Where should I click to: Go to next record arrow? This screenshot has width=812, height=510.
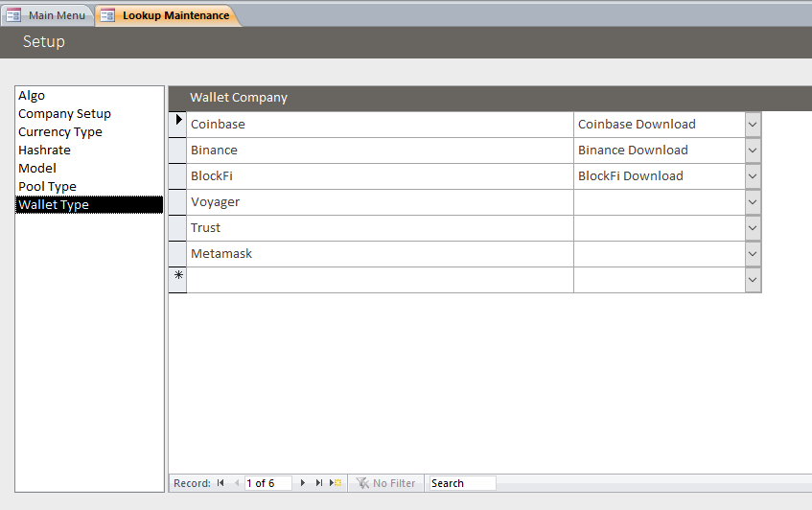[303, 483]
